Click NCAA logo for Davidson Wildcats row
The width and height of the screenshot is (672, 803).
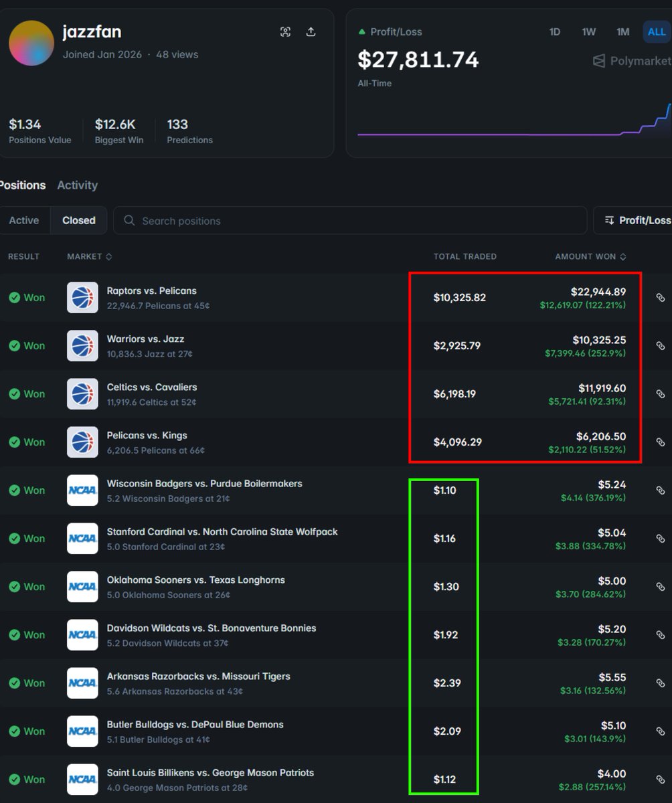(82, 635)
